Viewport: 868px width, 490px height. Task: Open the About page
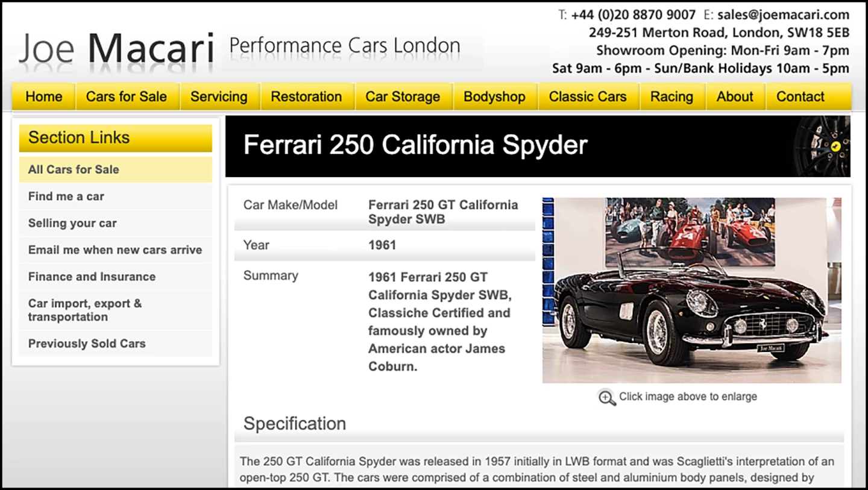pyautogui.click(x=735, y=96)
